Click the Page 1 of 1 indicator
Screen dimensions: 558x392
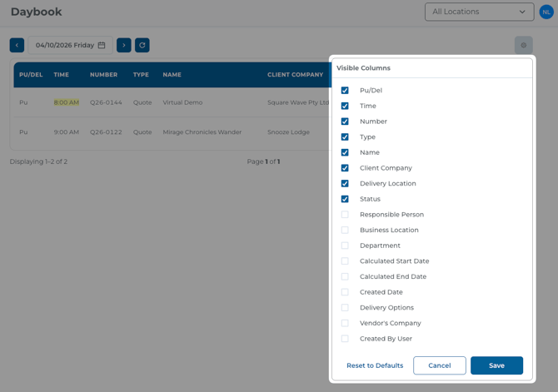[263, 161]
